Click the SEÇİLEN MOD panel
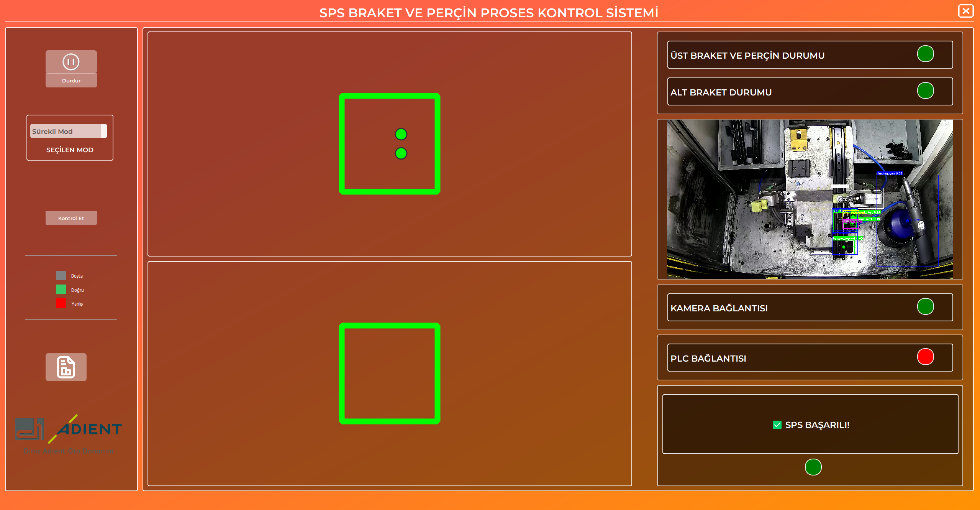The height and width of the screenshot is (510, 980). click(x=69, y=150)
